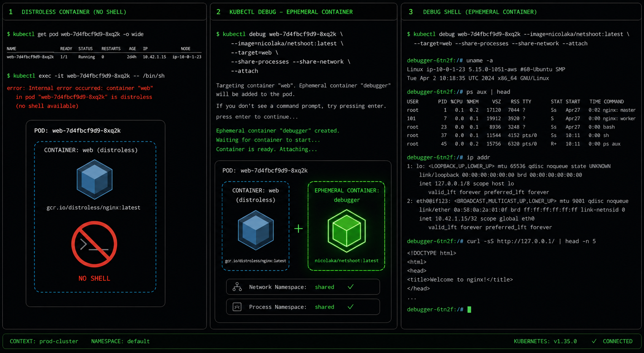Click the 'RESTARTS' column header

tap(111, 49)
